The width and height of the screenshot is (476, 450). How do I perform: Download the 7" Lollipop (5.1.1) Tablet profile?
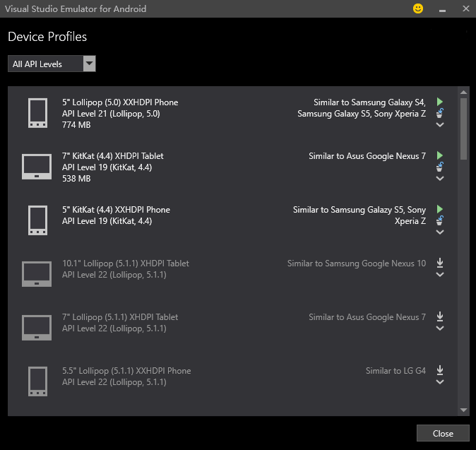(440, 316)
